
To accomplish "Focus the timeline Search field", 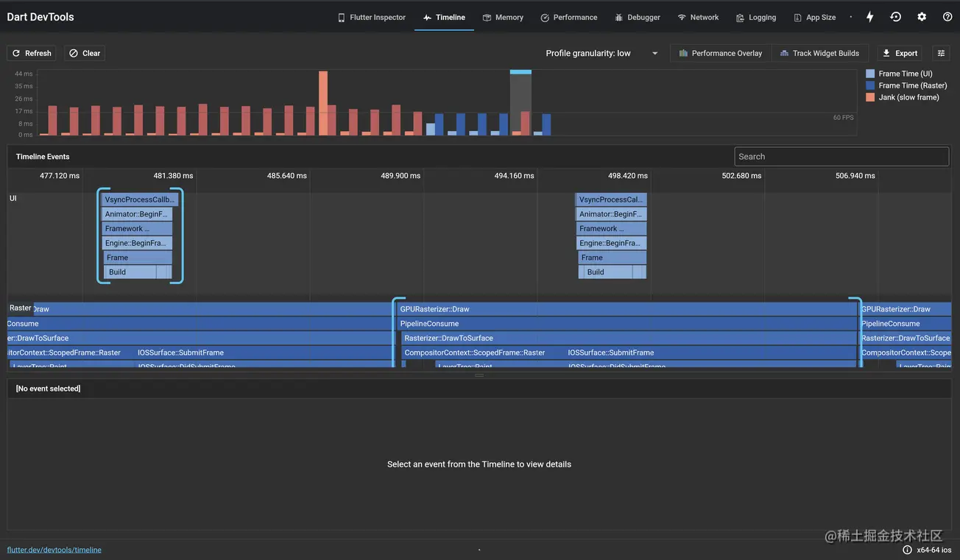I will (841, 157).
